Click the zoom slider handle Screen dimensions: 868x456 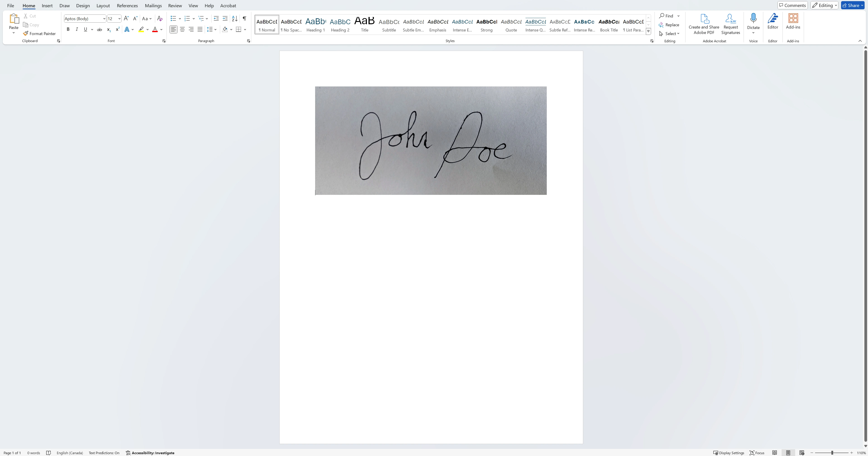(832, 453)
